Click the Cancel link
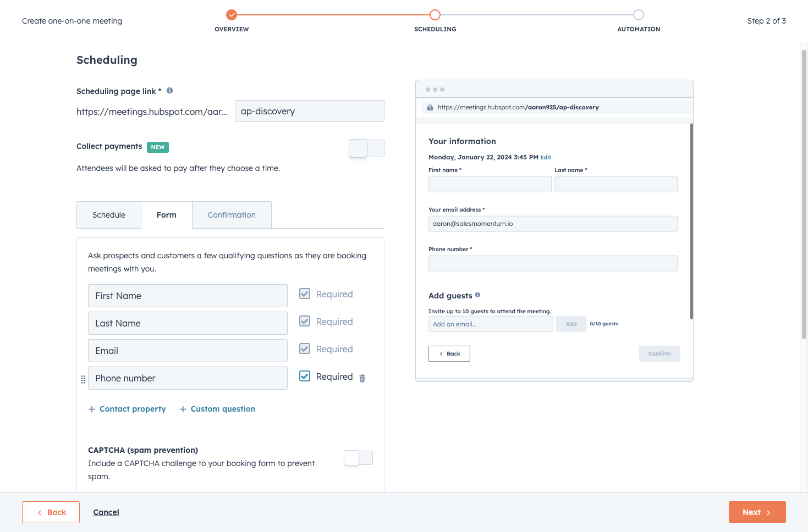808x532 pixels. tap(106, 512)
